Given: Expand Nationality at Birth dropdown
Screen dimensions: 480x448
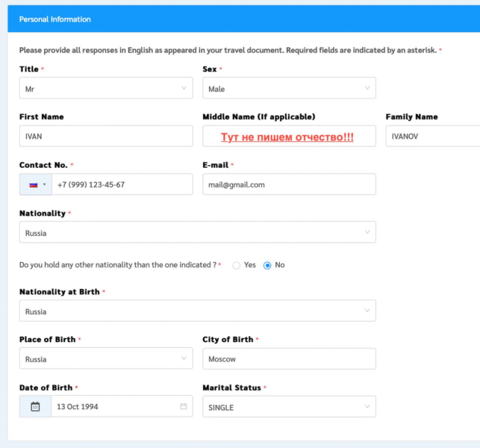Looking at the screenshot, I should (x=197, y=311).
